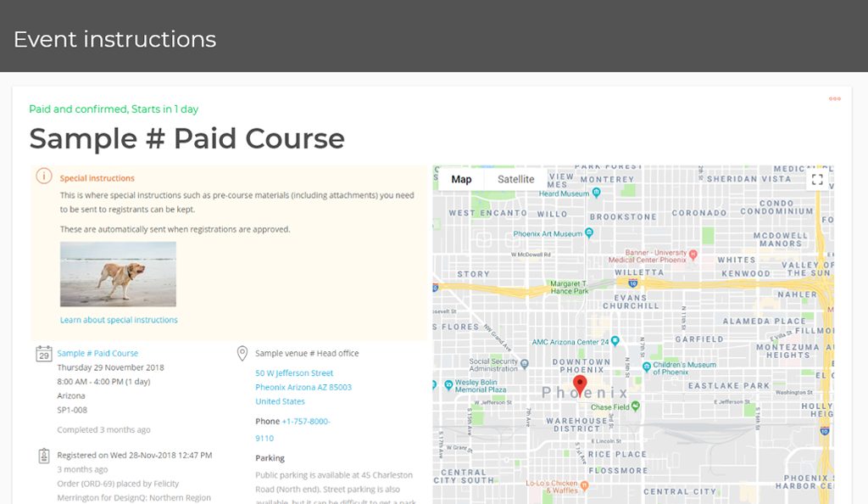
Task: Click the SP1-008 course code
Action: [72, 411]
